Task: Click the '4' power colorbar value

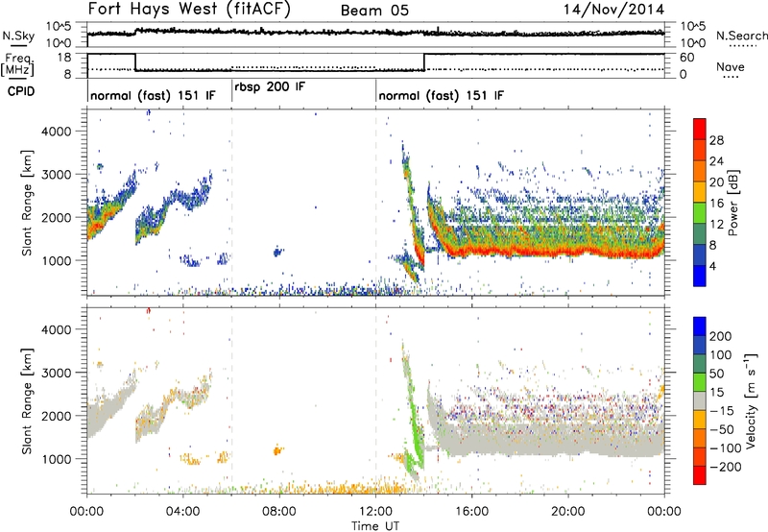Action: (x=713, y=267)
